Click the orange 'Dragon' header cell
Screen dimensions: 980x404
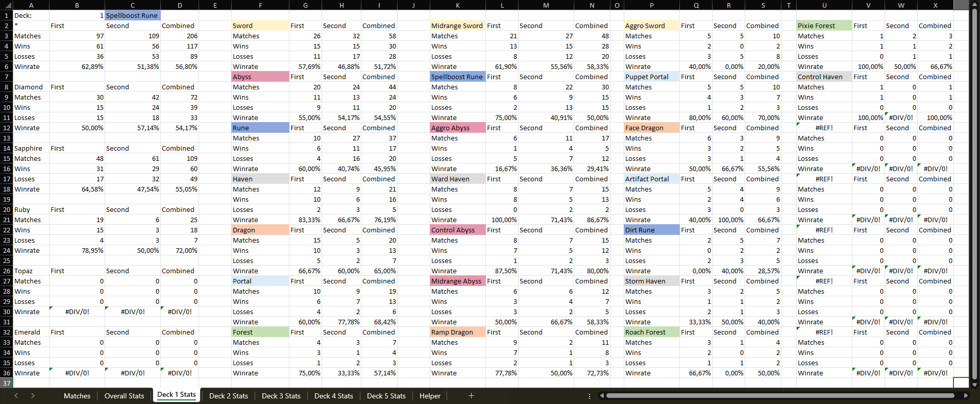pos(260,230)
